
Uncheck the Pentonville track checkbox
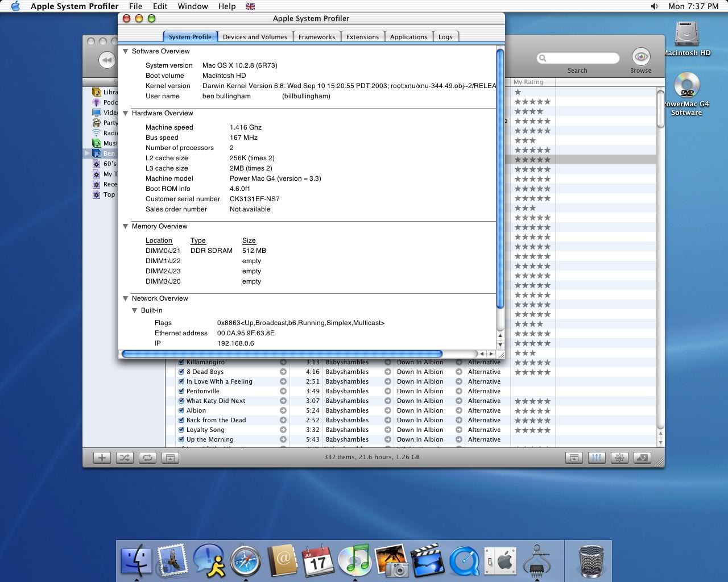(181, 391)
